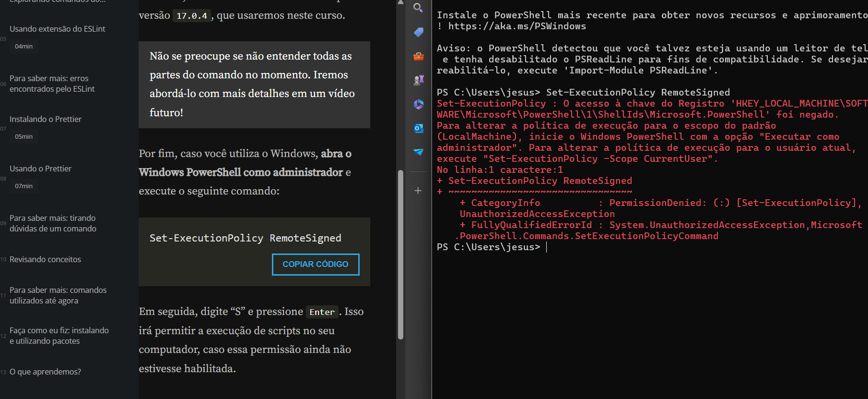Open the Microsoft 365 icon in sidebar
This screenshot has height=399, width=868.
click(418, 104)
